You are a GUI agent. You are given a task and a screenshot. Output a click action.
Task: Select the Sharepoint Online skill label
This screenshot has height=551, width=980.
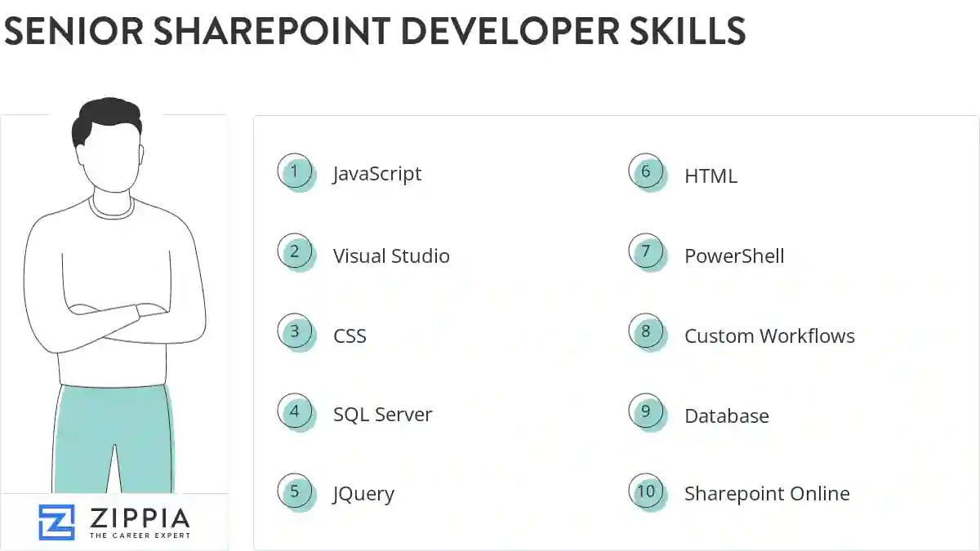pyautogui.click(x=766, y=493)
